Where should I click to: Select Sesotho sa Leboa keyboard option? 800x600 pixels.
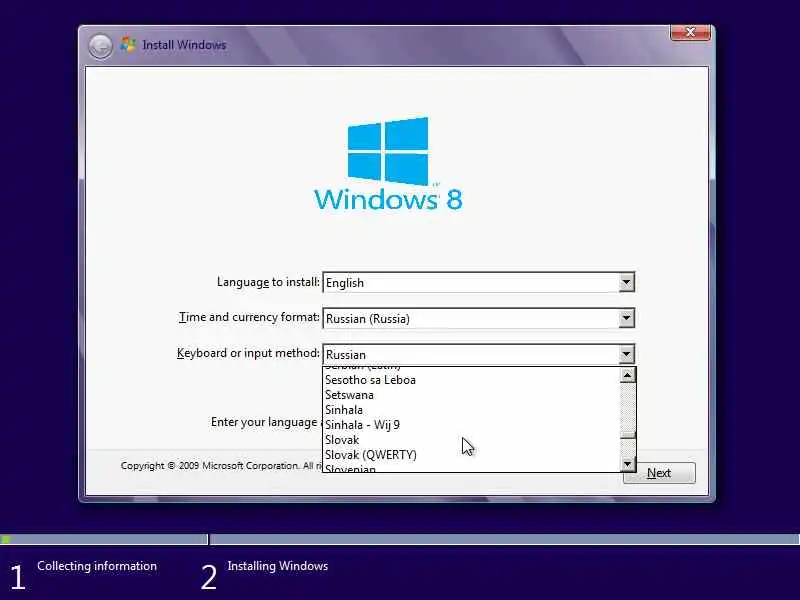tap(471, 380)
